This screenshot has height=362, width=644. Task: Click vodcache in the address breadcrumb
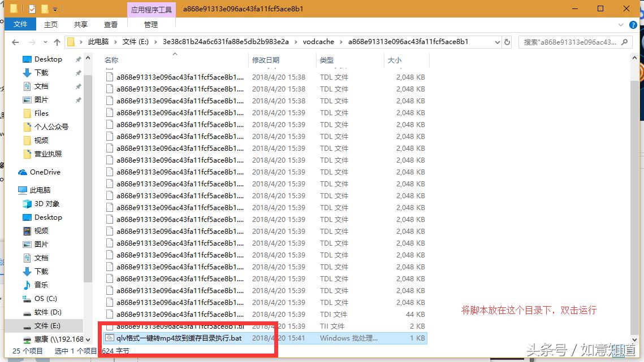click(318, 41)
